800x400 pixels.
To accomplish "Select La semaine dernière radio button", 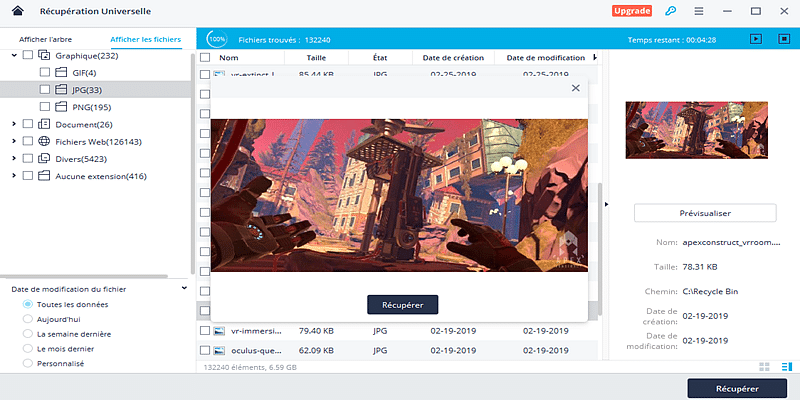I will [x=28, y=334].
